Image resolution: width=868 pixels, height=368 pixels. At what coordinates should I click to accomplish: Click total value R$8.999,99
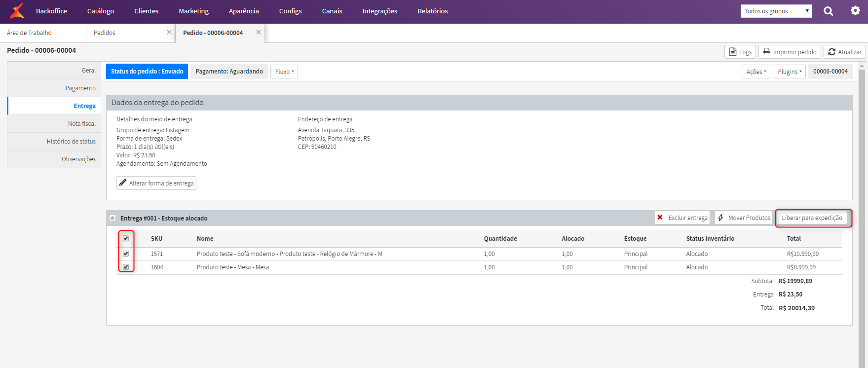point(801,267)
